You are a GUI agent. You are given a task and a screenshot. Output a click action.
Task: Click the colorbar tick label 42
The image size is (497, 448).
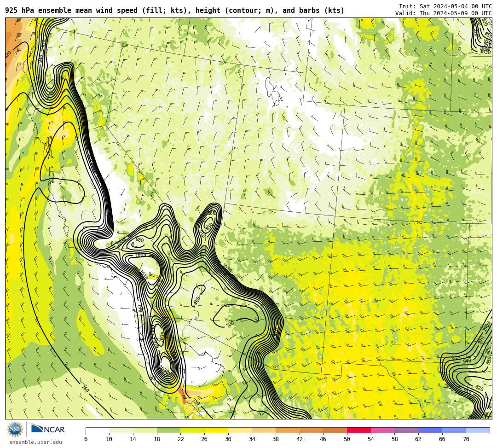coord(300,439)
